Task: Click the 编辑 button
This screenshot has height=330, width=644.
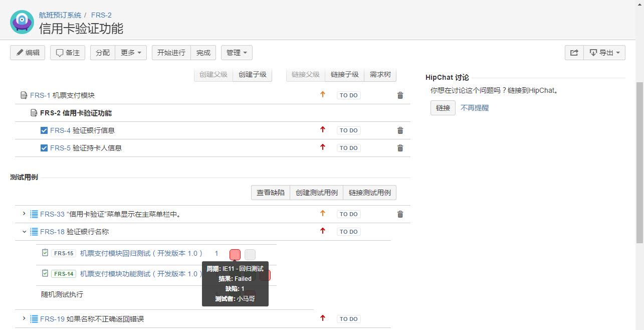Action: coord(28,53)
